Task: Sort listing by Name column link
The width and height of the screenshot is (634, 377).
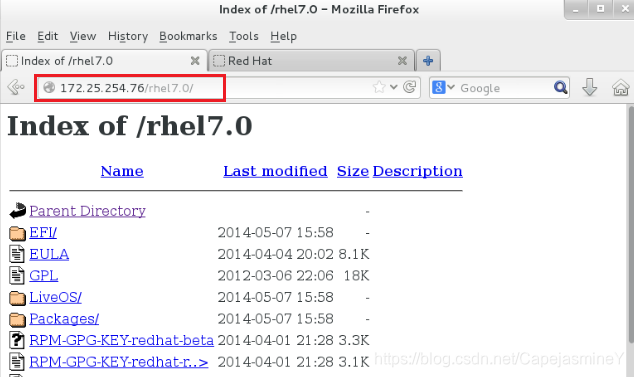Action: [x=122, y=171]
